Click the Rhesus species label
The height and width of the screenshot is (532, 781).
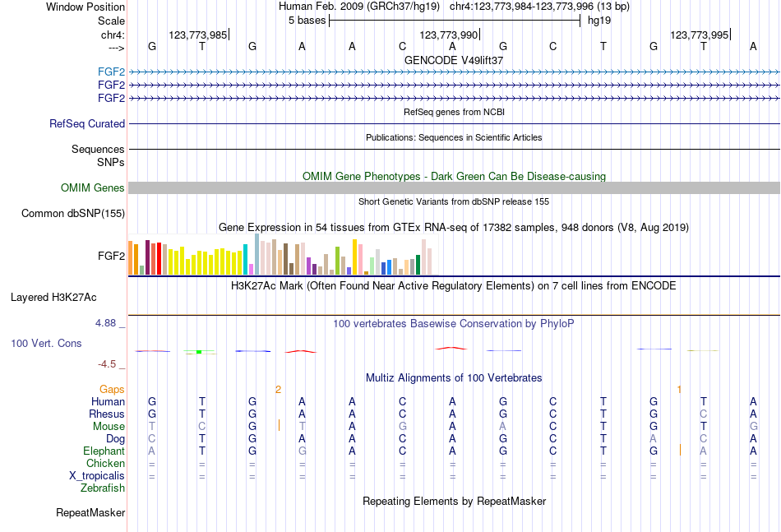click(107, 414)
